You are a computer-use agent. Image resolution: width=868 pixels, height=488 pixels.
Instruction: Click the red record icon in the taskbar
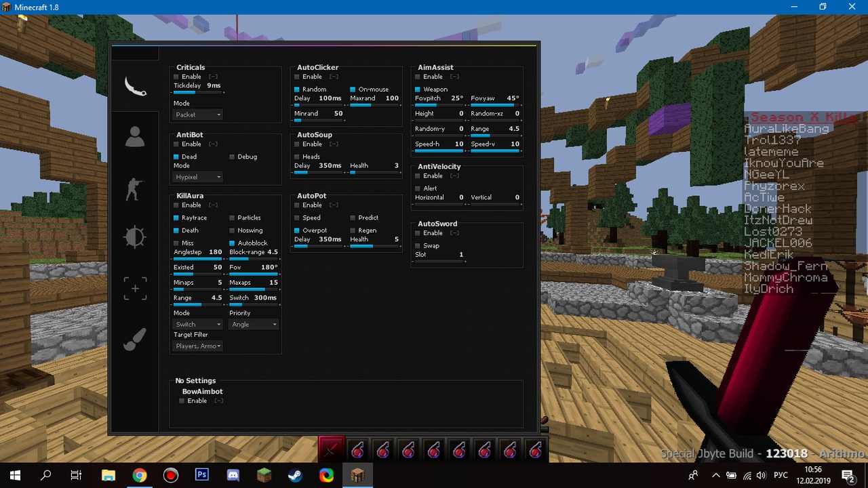point(170,475)
